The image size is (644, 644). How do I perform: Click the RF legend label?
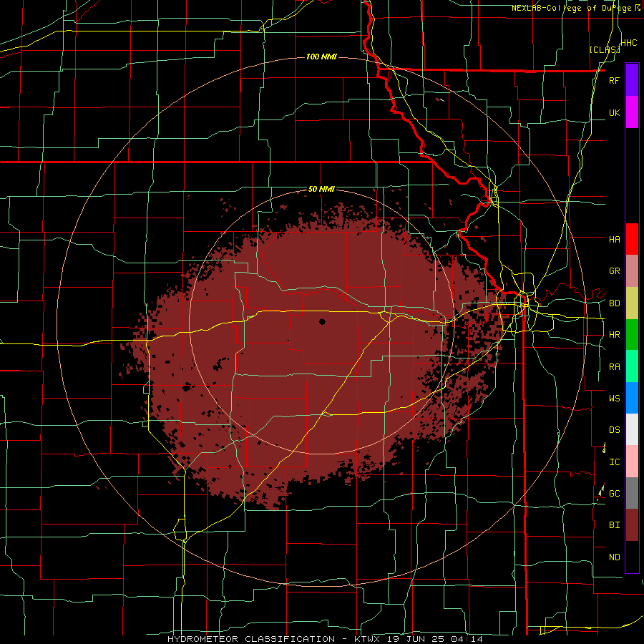click(614, 80)
